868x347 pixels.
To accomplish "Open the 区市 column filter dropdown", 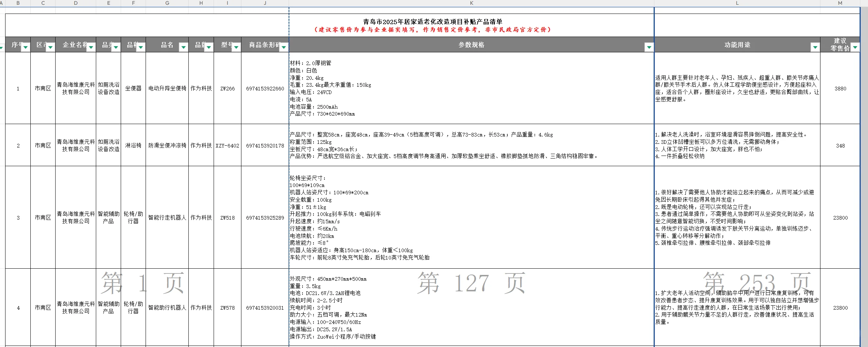I will tap(50, 47).
